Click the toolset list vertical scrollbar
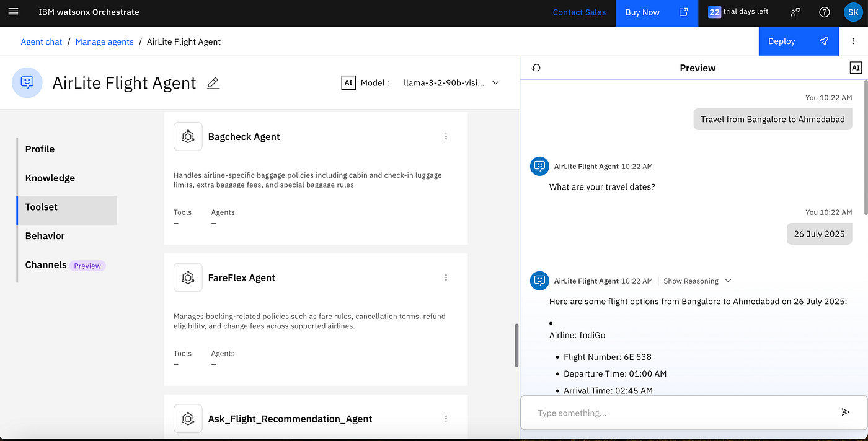This screenshot has width=868, height=441. coord(516,345)
